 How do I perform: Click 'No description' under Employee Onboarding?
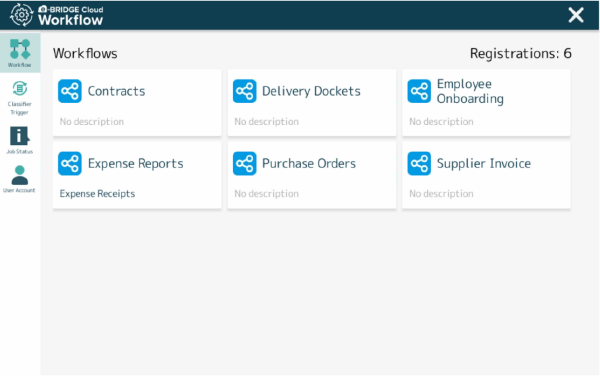(441, 122)
